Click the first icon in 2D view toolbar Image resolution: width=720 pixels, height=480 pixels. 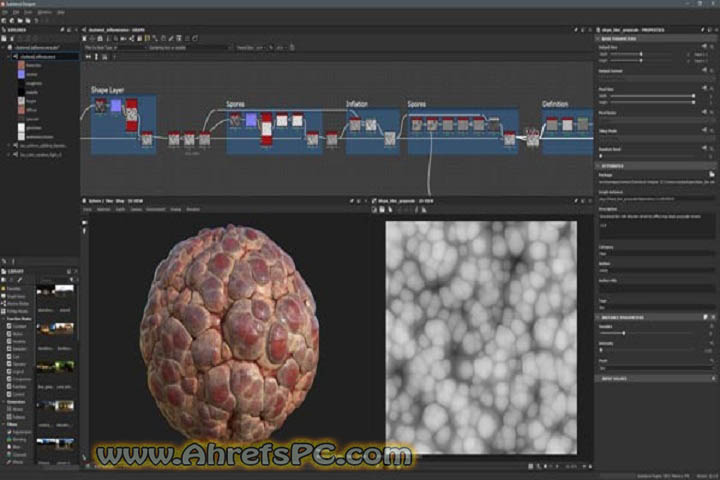click(374, 210)
